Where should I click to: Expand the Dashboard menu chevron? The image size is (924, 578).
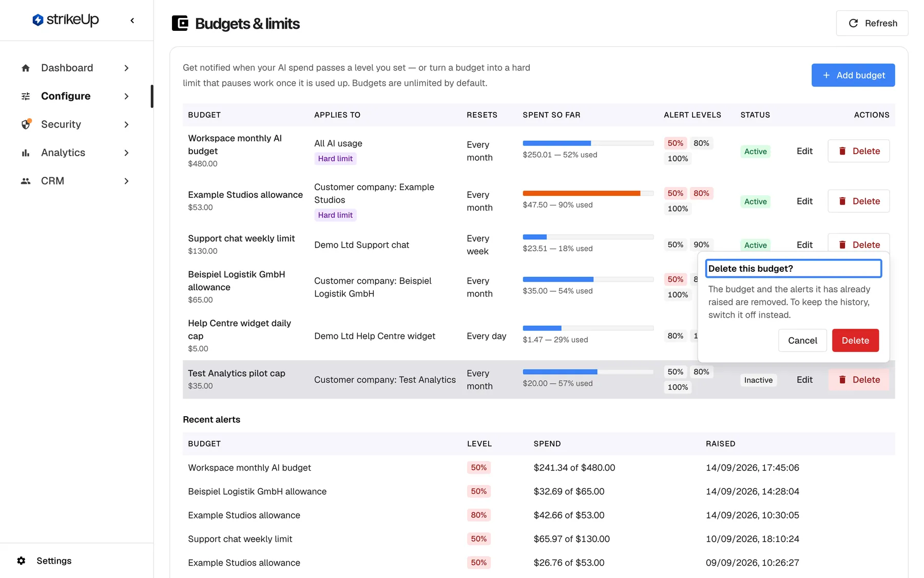coord(126,68)
